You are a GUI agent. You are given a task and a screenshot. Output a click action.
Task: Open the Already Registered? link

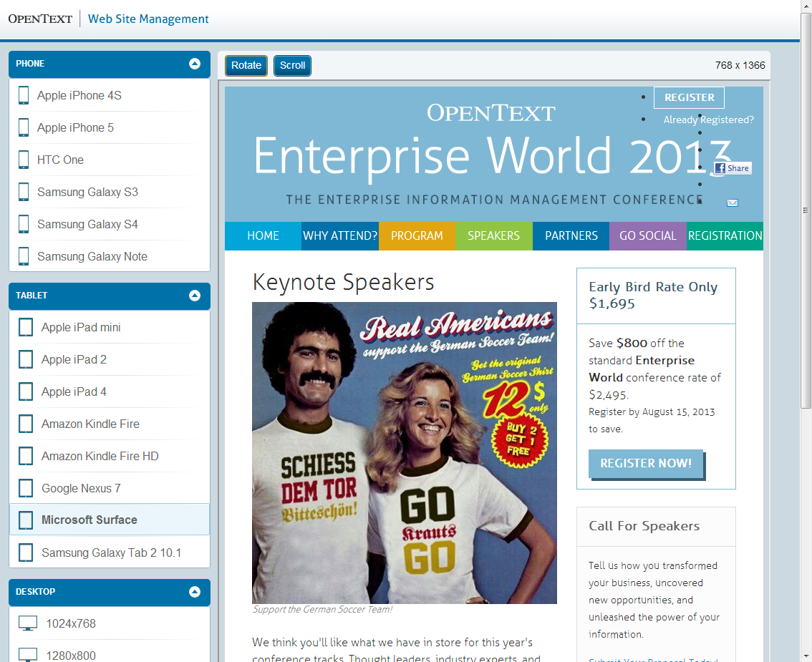coord(708,120)
